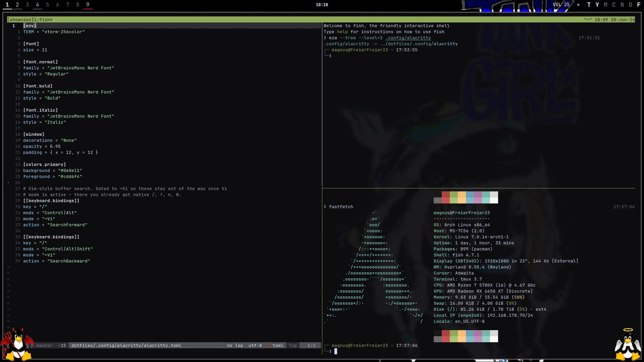644x362 pixels.
Task: Click the 18:10 clock in top bar
Action: pos(322,5)
